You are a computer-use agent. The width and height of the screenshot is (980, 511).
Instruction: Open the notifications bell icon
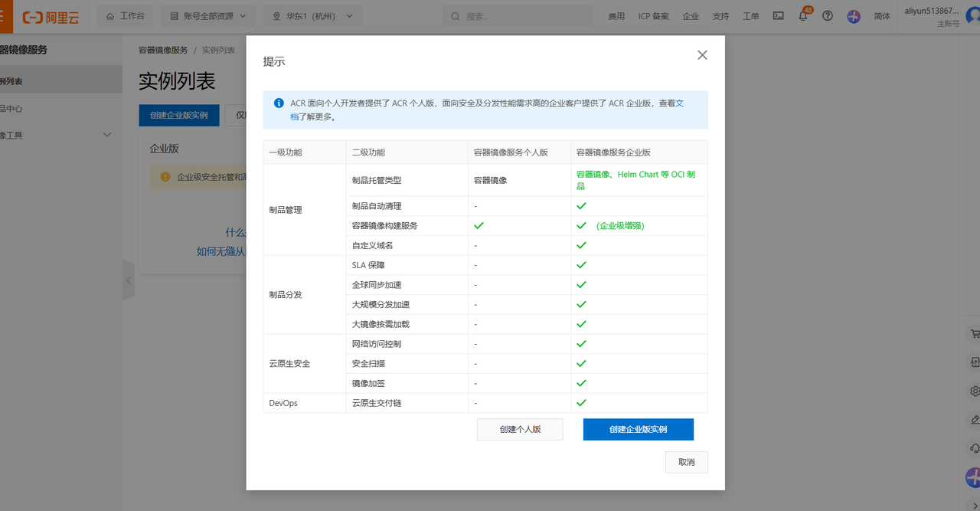pyautogui.click(x=802, y=16)
